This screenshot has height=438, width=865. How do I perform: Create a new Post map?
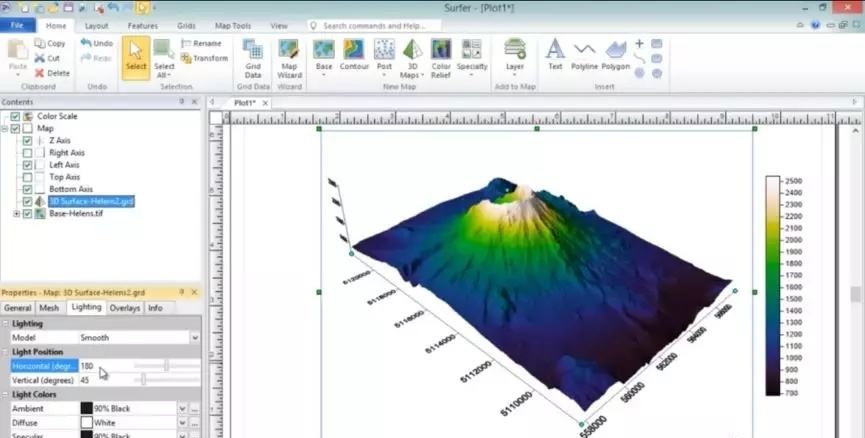384,58
